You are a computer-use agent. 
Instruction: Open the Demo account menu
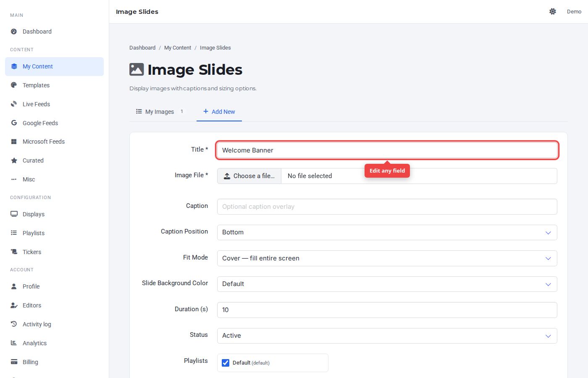(574, 11)
